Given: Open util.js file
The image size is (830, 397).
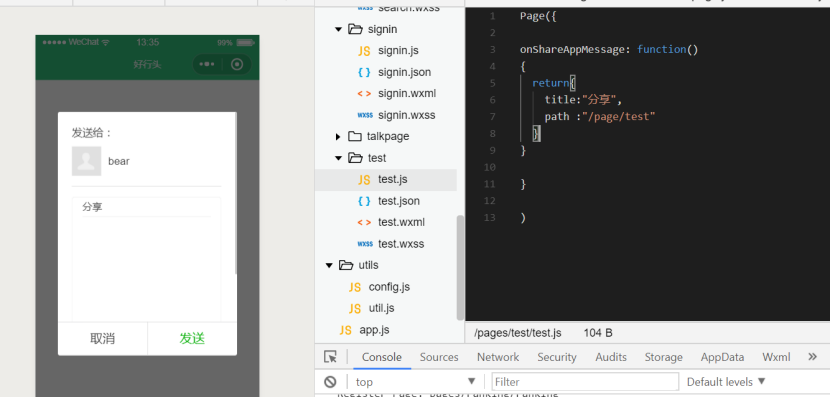Looking at the screenshot, I should click(381, 308).
